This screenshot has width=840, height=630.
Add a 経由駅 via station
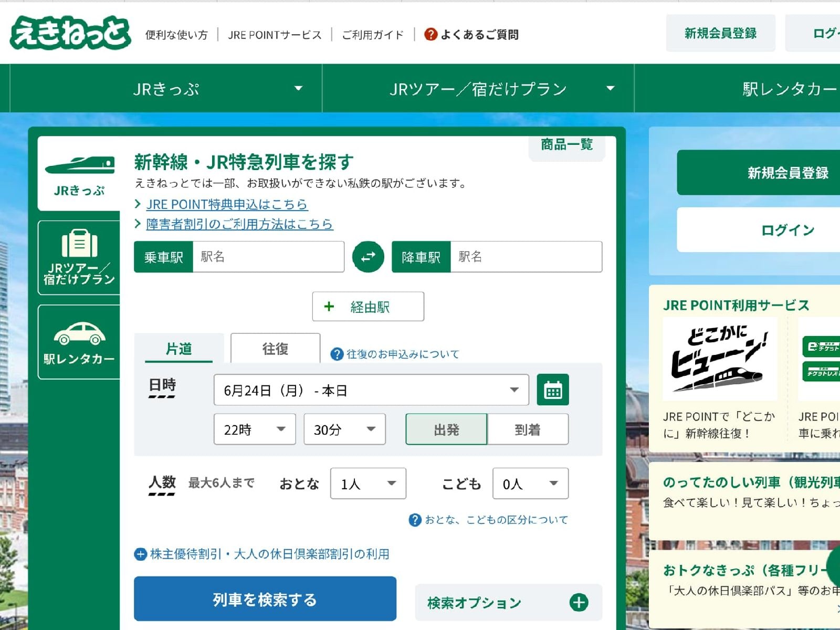(x=368, y=307)
